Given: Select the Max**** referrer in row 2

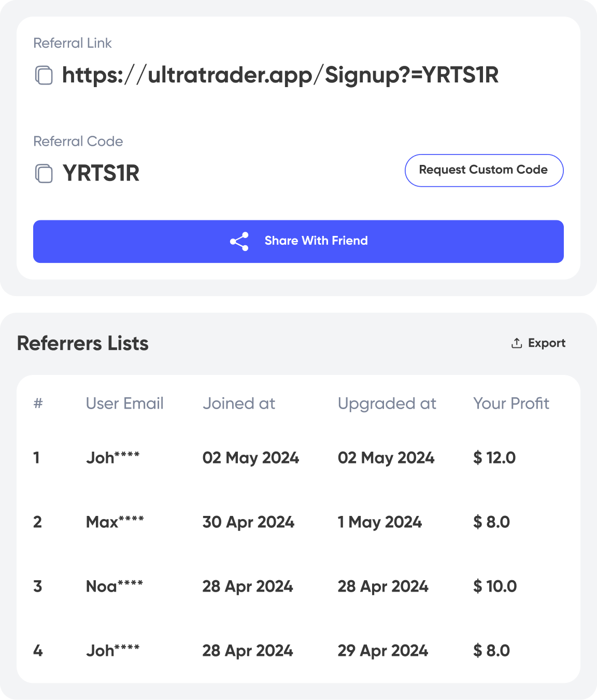Looking at the screenshot, I should tap(116, 522).
